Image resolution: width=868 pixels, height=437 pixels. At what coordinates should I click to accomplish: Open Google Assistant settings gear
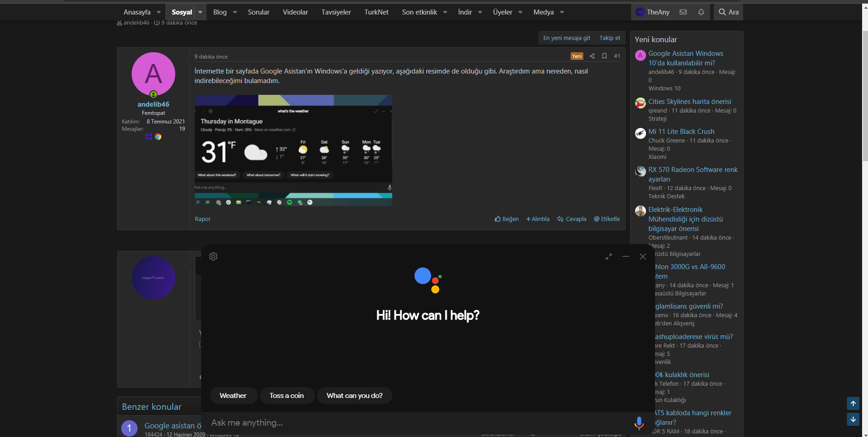(x=213, y=256)
